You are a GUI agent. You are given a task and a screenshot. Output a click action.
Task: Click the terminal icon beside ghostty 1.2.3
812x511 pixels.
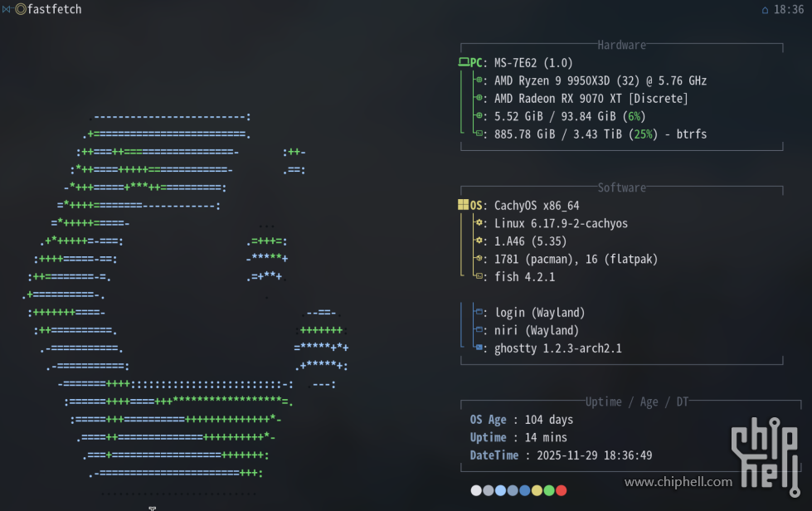pyautogui.click(x=479, y=348)
